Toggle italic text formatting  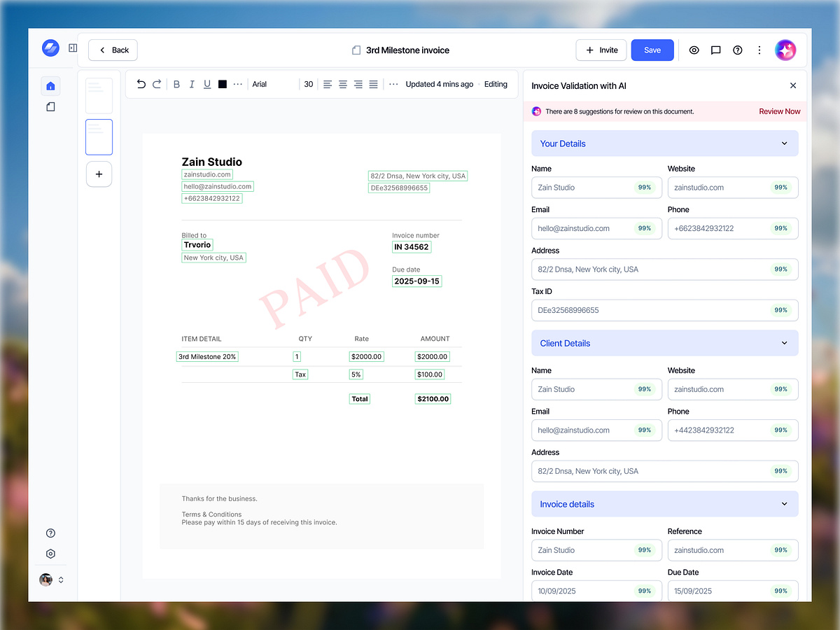pyautogui.click(x=192, y=84)
